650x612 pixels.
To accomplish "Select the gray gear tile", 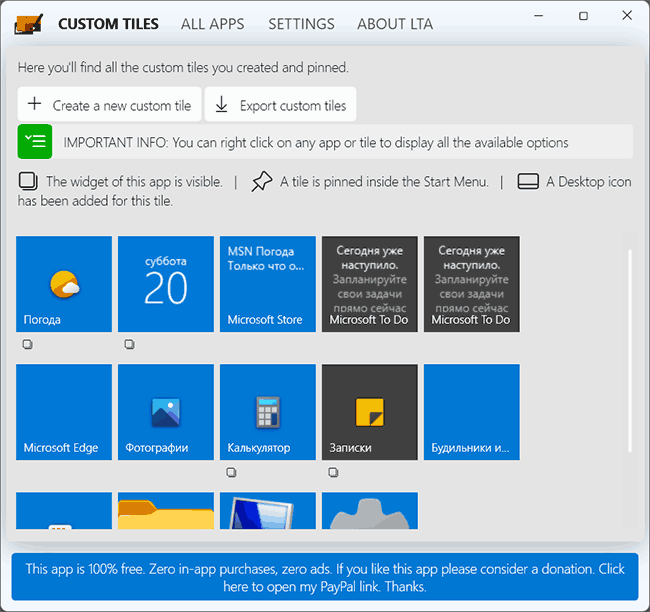I will pyautogui.click(x=370, y=511).
